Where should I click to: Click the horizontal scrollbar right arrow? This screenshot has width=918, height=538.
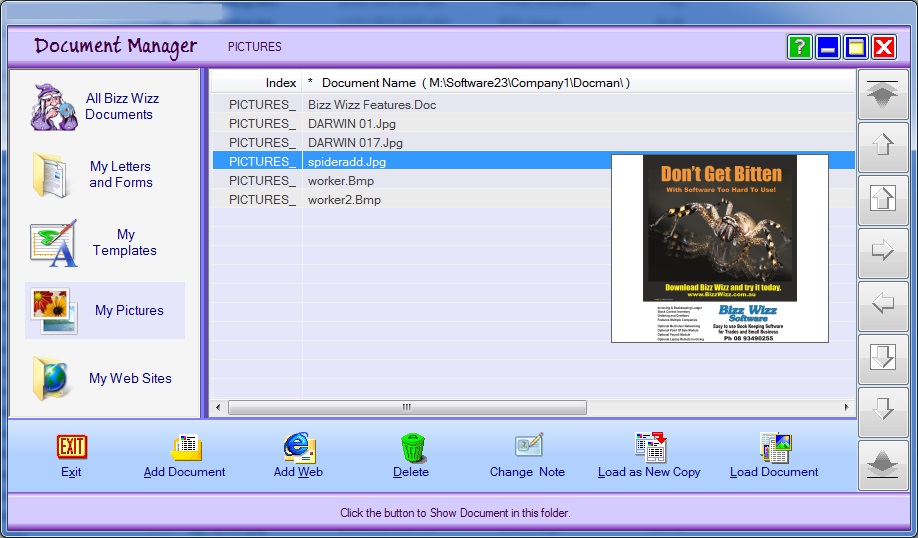pyautogui.click(x=847, y=407)
